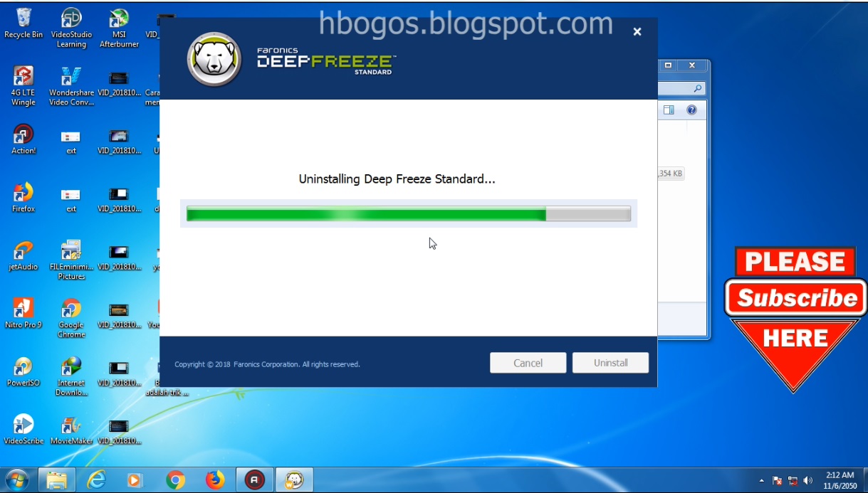This screenshot has height=493, width=868.
Task: Open Google Chrome from the taskbar
Action: [x=176, y=479]
